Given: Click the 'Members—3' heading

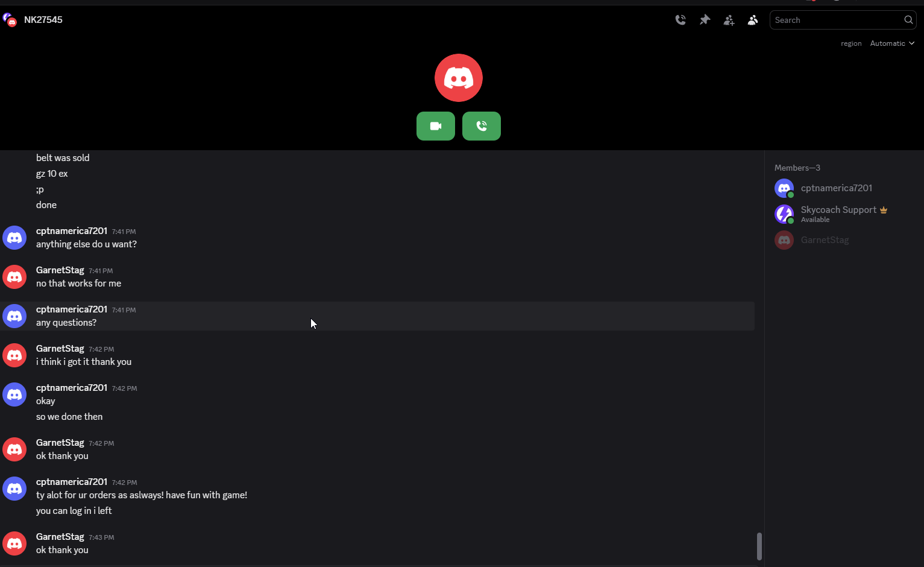Looking at the screenshot, I should (797, 168).
